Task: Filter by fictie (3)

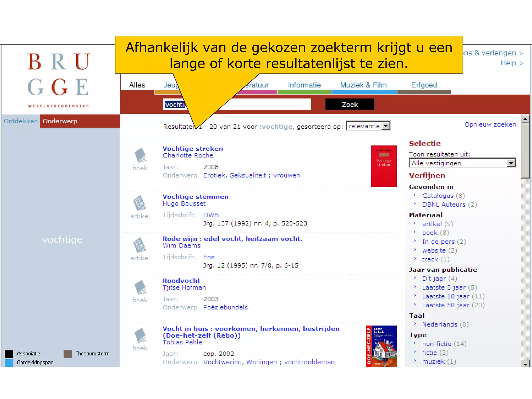Action: (435, 353)
